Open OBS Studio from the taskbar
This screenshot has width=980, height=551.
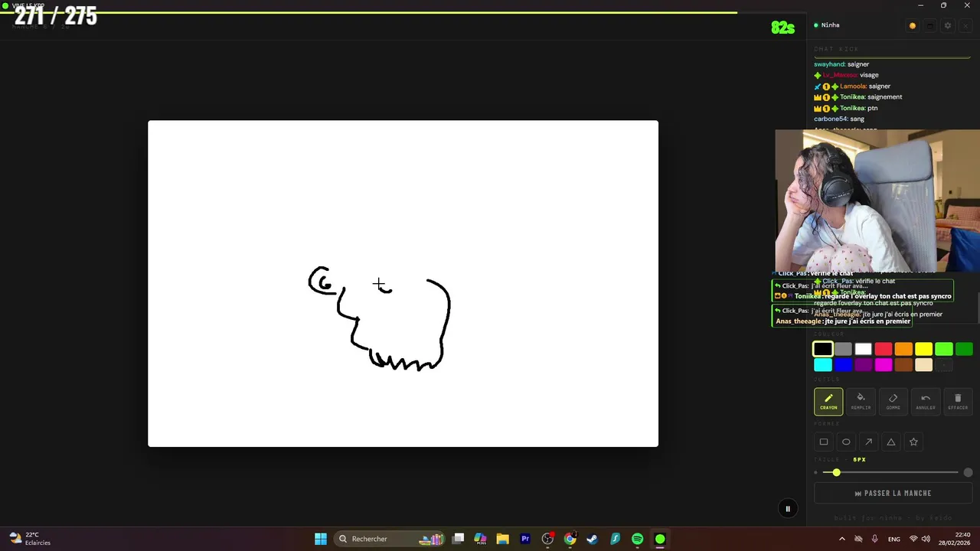click(x=547, y=539)
